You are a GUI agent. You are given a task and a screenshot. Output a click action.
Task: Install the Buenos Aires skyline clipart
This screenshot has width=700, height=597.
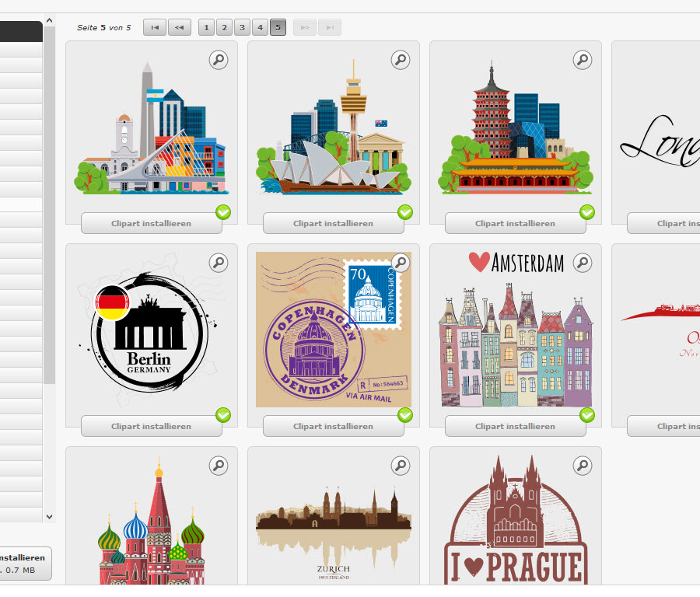tap(152, 223)
